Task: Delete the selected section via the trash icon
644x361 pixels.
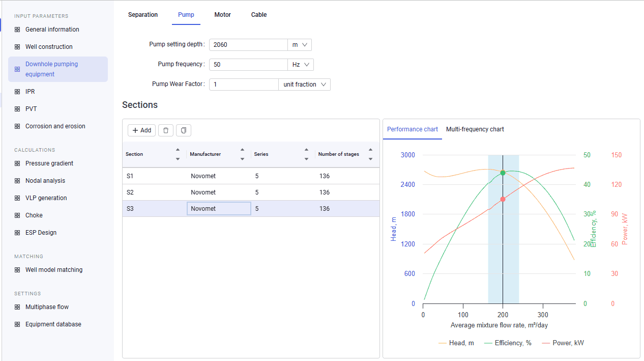Action: point(166,130)
